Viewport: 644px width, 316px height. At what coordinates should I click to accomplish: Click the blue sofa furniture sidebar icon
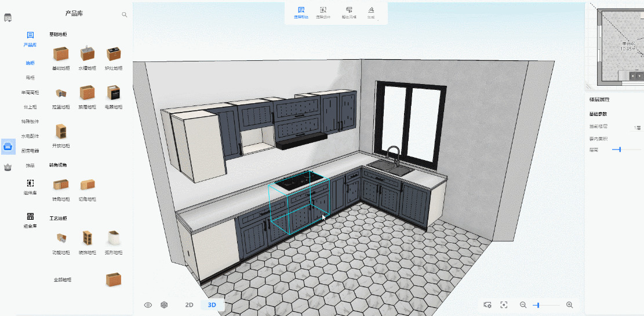point(8,146)
